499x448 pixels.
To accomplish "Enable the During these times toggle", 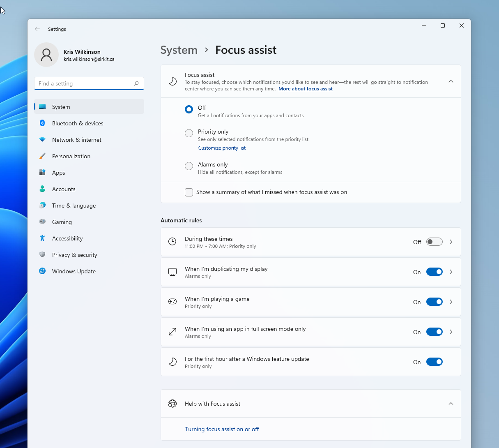I will (434, 242).
